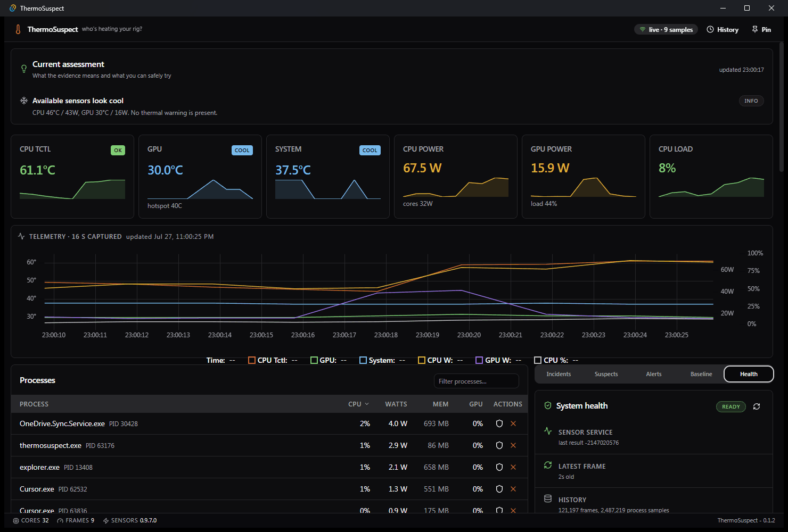Switch to the Incidents tab
Viewport: 788px width, 532px height.
pos(559,374)
